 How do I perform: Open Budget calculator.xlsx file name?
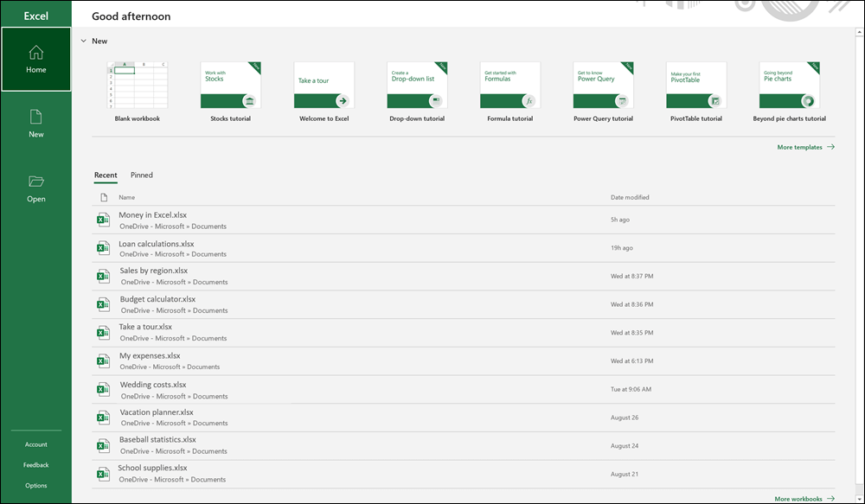tap(157, 299)
